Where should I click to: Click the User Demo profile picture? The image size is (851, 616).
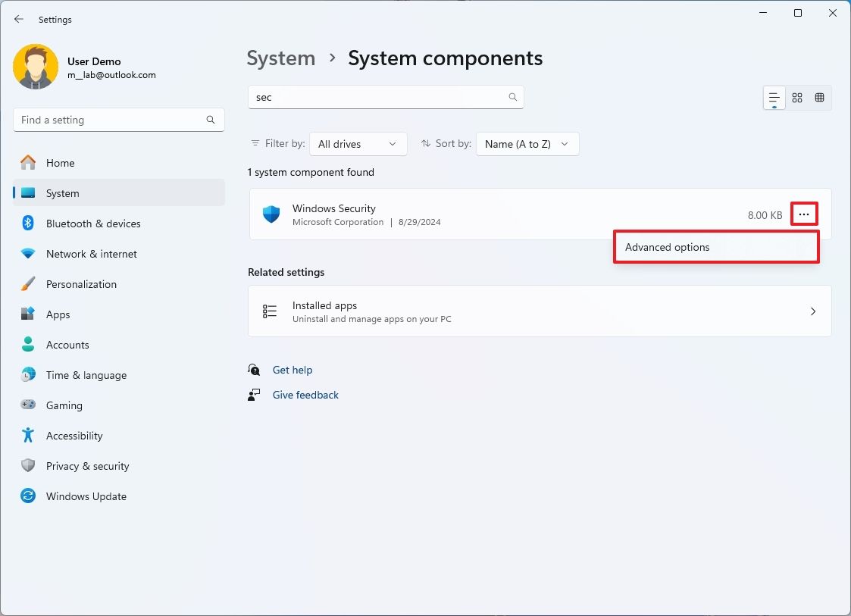[x=36, y=67]
